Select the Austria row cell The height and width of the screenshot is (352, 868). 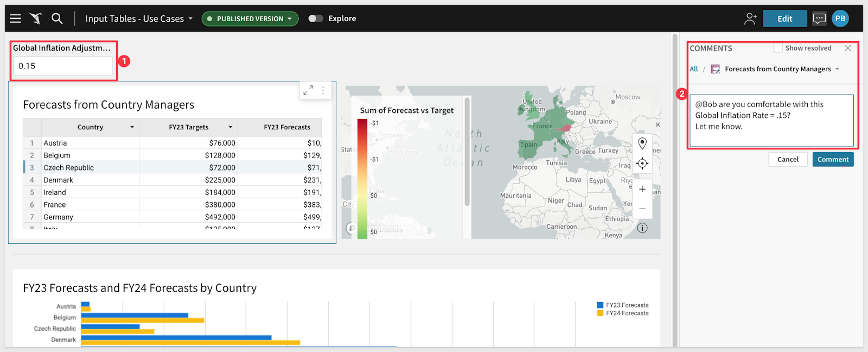[90, 143]
